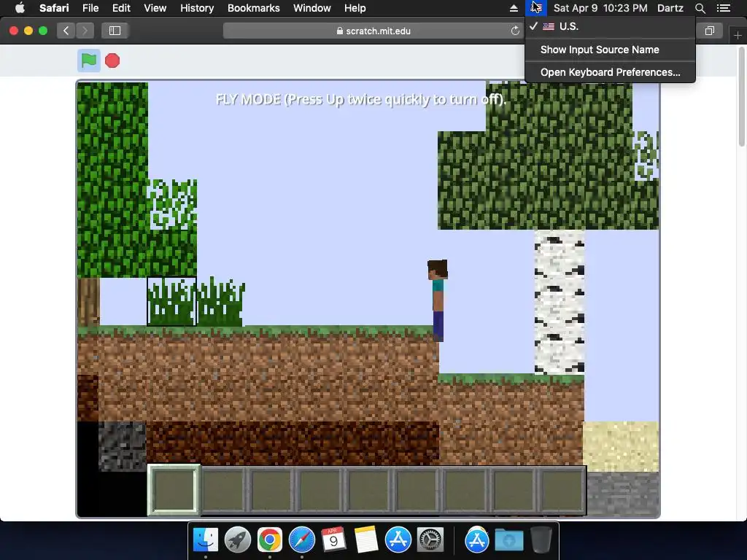Open the Trash in the Dock
The height and width of the screenshot is (560, 747).
[x=541, y=540]
